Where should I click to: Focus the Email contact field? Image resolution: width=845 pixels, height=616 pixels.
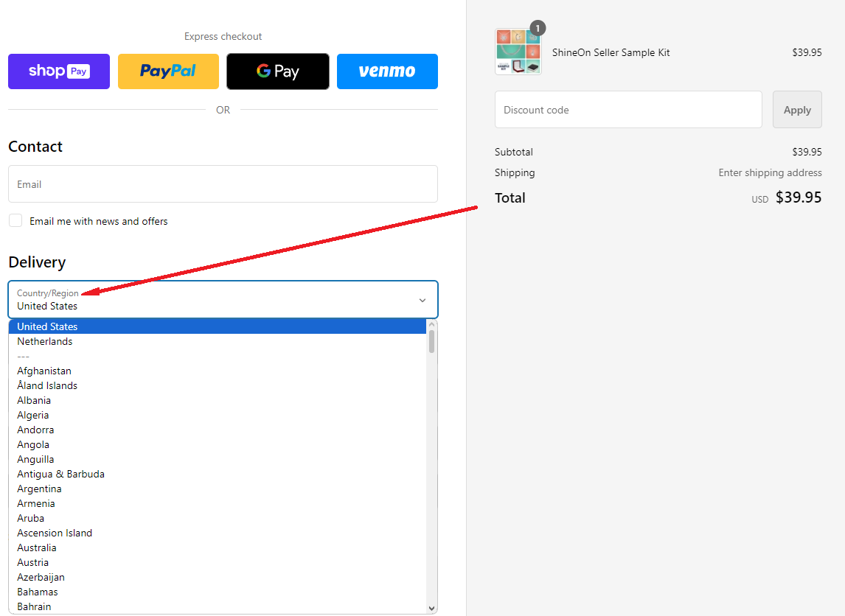(x=223, y=184)
